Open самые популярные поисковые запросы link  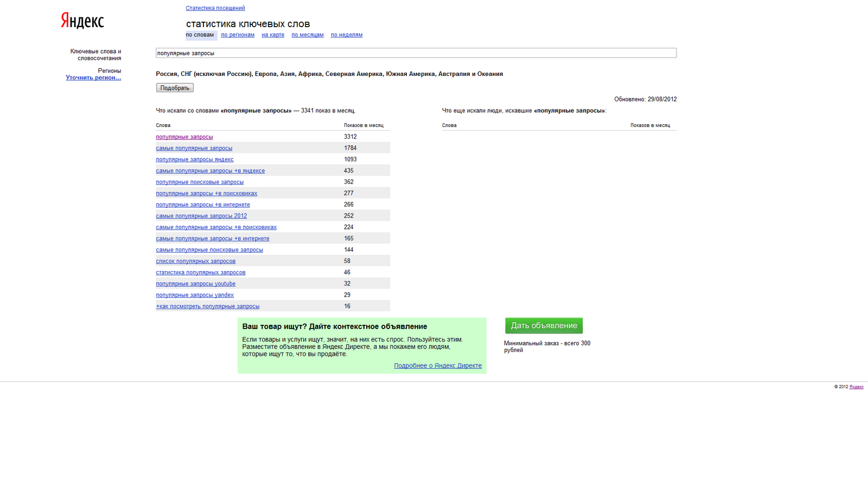pyautogui.click(x=209, y=250)
